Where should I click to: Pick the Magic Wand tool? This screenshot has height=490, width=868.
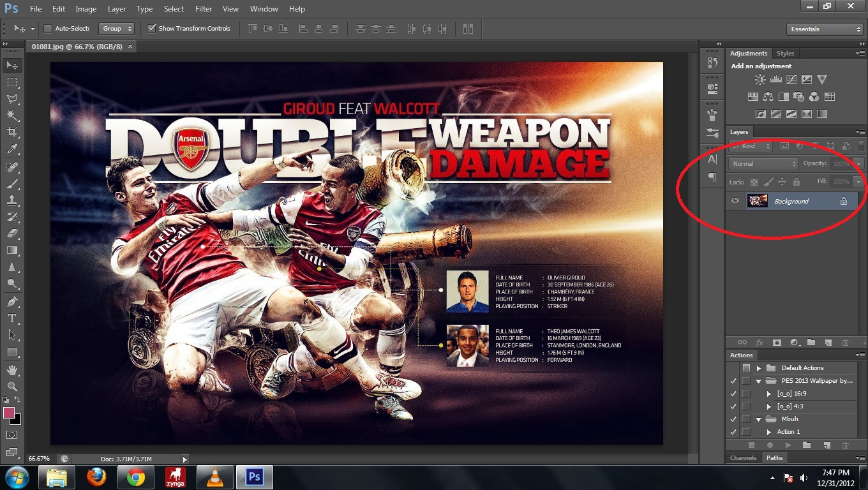pyautogui.click(x=11, y=115)
